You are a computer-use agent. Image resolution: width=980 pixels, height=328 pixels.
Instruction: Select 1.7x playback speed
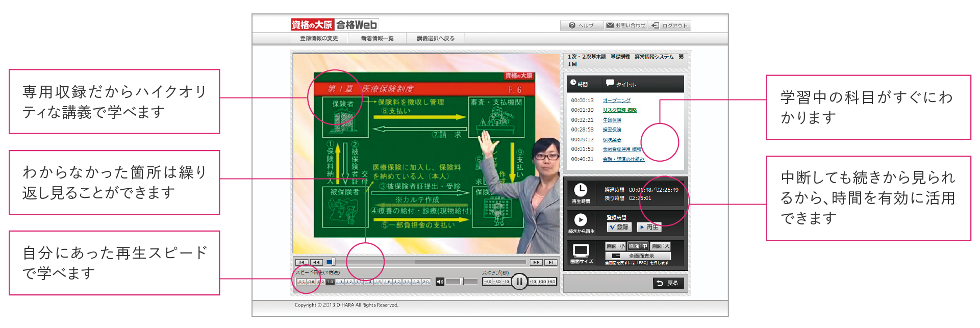coord(397,282)
